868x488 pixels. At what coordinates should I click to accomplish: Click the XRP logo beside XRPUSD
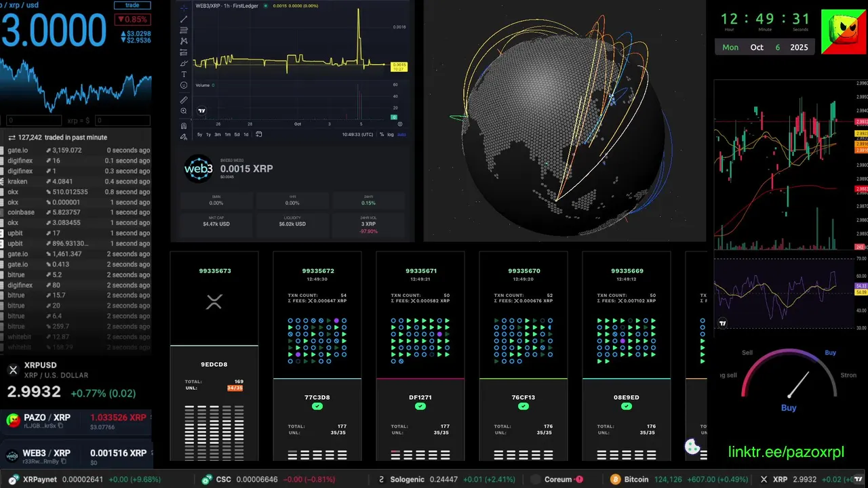[13, 369]
